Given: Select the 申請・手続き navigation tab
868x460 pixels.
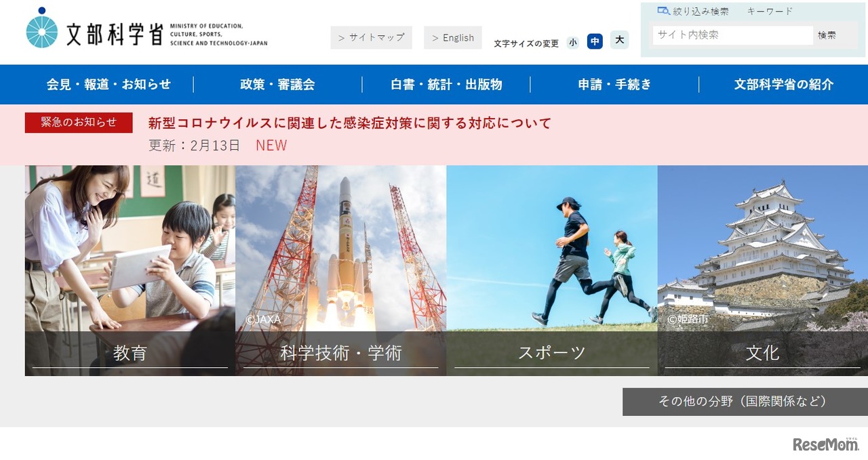Looking at the screenshot, I should [x=614, y=84].
